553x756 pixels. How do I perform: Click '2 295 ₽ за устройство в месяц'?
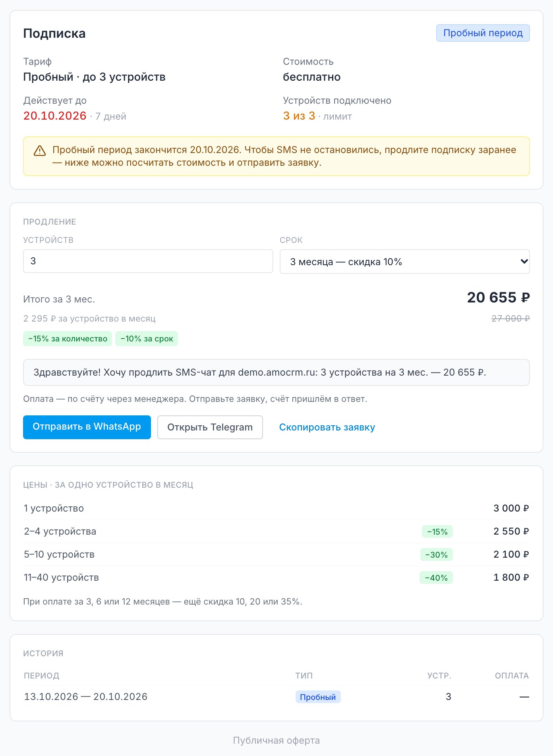pyautogui.click(x=89, y=318)
